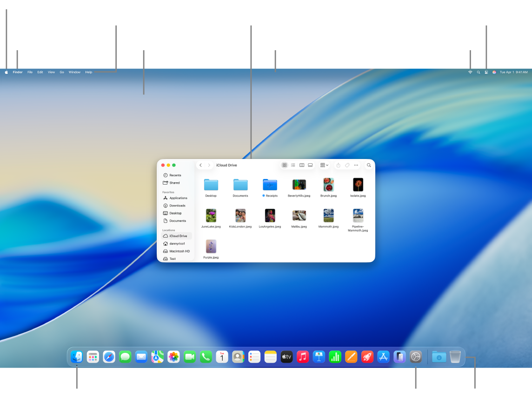Open Music app in the Dock
The image size is (532, 397).
click(x=303, y=357)
